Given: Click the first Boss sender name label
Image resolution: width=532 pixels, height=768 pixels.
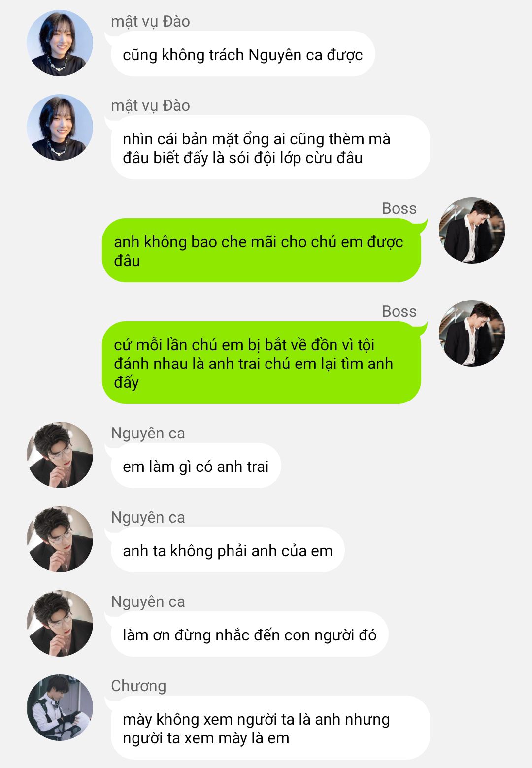Looking at the screenshot, I should 399,208.
